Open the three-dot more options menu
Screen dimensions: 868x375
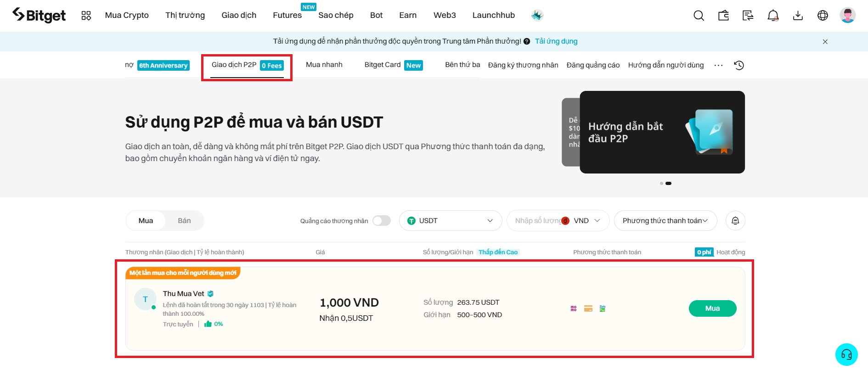coord(718,65)
